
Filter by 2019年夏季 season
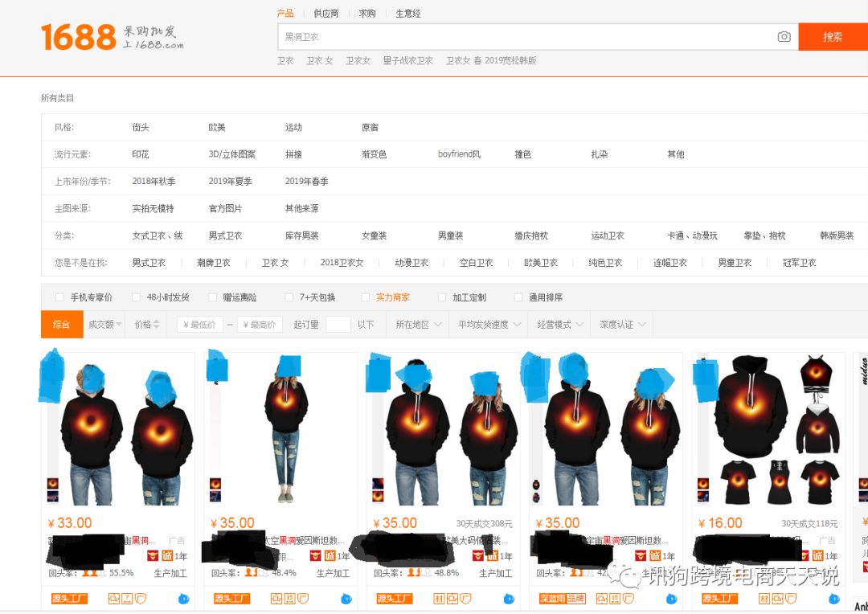click(231, 182)
